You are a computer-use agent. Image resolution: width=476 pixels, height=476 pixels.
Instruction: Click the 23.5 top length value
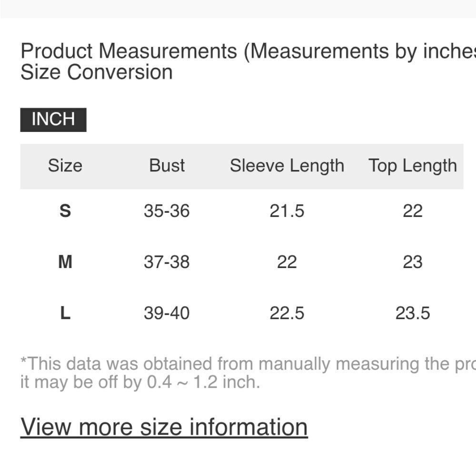412,313
